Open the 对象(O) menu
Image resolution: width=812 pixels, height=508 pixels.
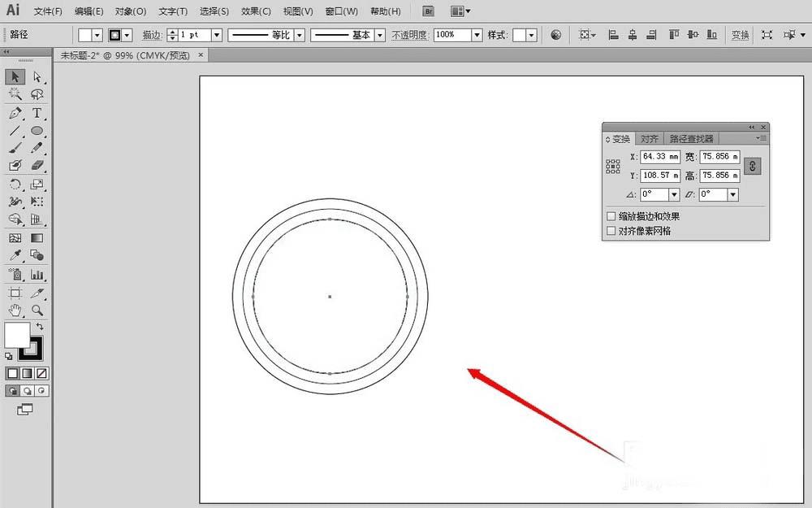coord(131,11)
